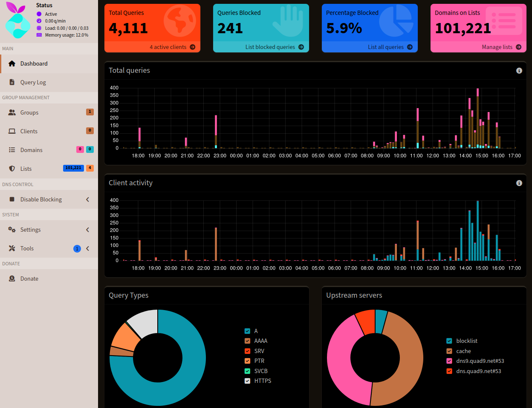Image resolution: width=532 pixels, height=408 pixels.
Task: Open the Dashboard home icon
Action: (x=11, y=63)
